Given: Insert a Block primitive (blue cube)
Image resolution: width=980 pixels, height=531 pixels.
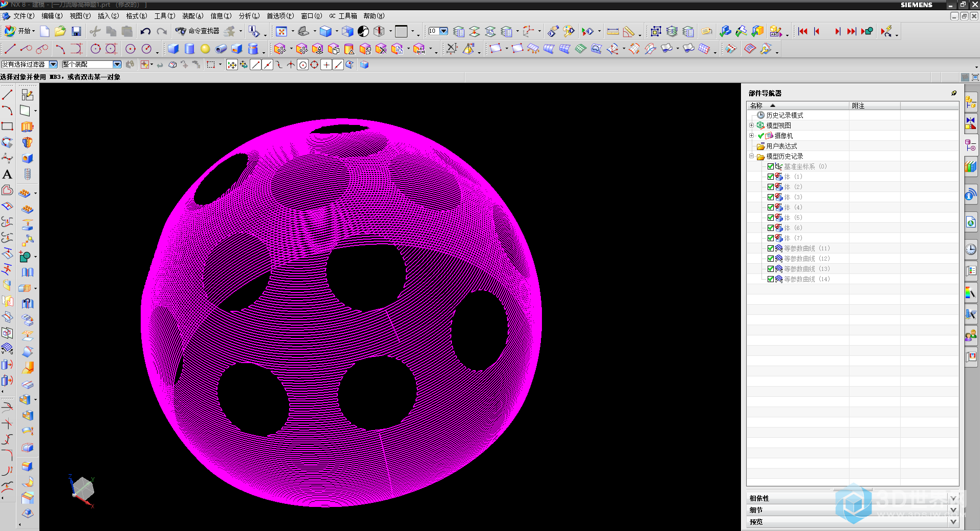Looking at the screenshot, I should [173, 49].
